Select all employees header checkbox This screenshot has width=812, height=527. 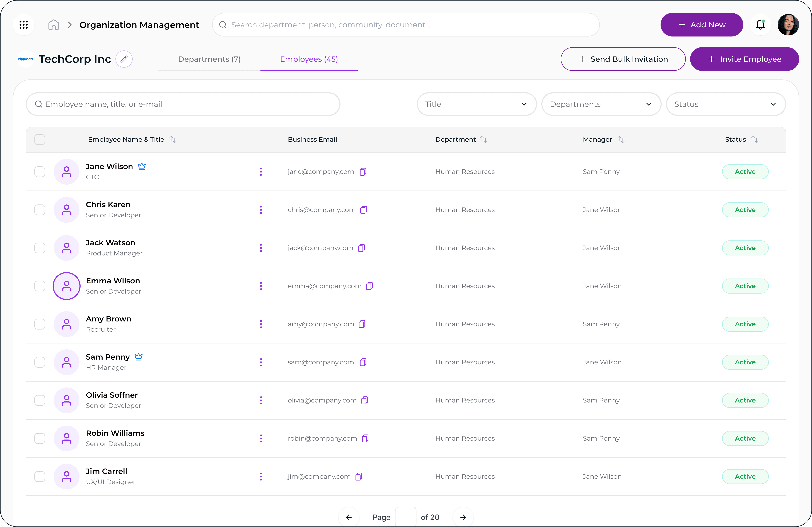(40, 139)
